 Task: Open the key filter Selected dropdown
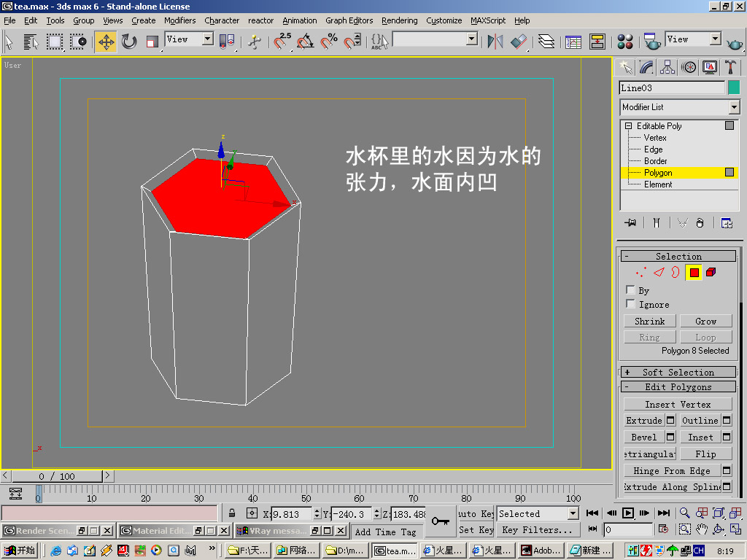click(573, 513)
